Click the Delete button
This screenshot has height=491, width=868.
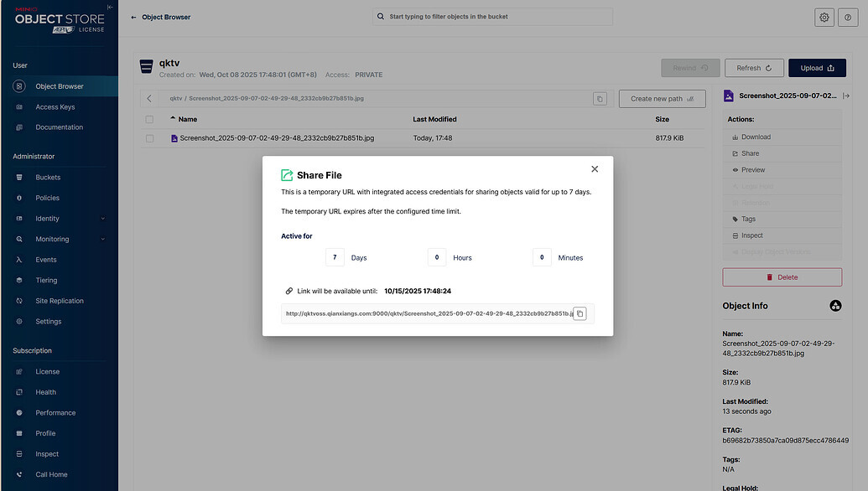click(782, 277)
